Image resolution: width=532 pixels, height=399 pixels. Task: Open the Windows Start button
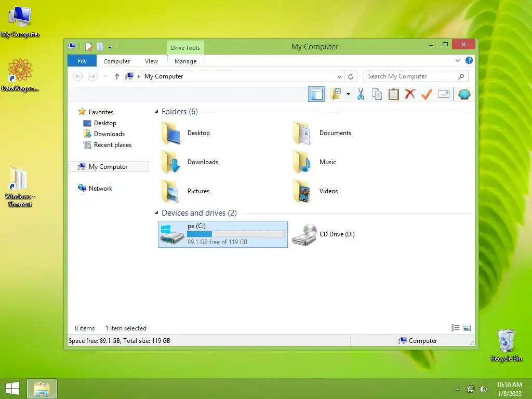12,389
